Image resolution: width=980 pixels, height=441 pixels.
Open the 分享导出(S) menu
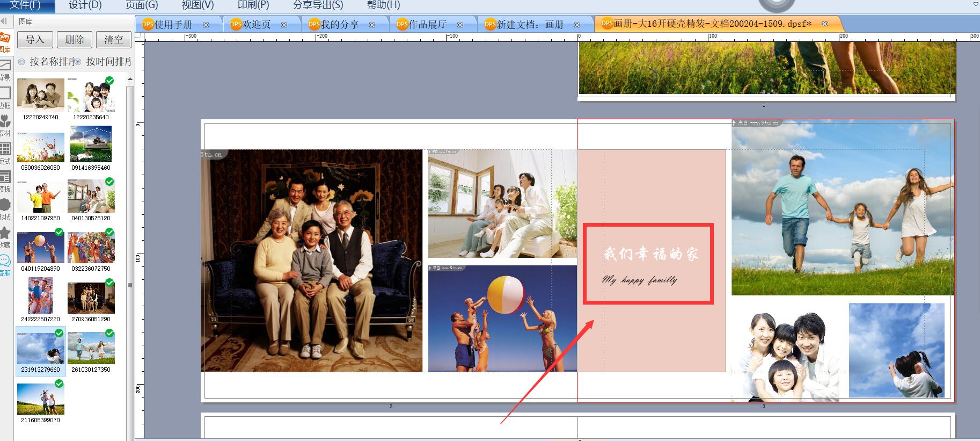[318, 5]
